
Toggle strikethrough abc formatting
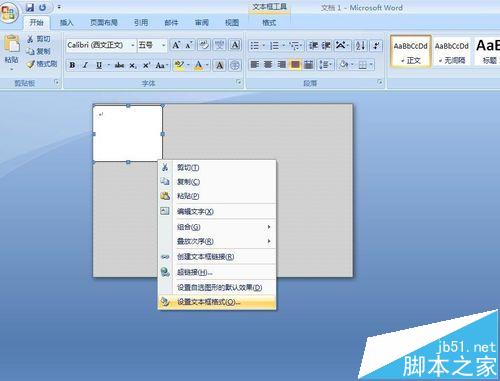[x=119, y=65]
